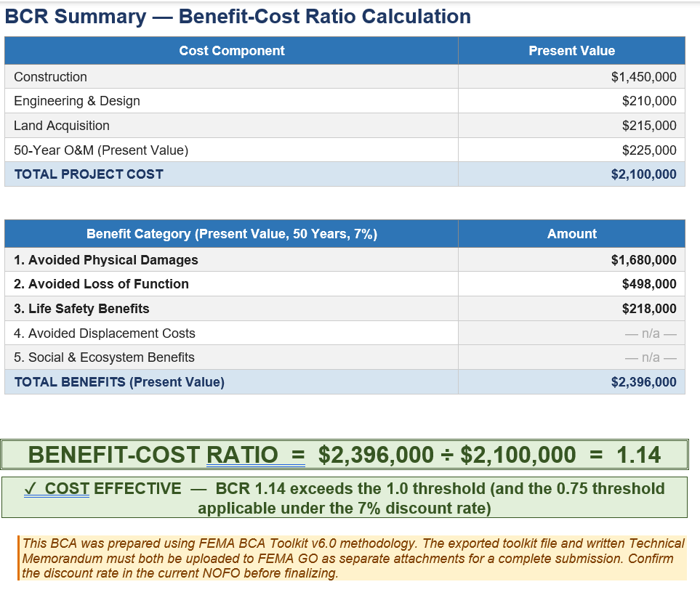The height and width of the screenshot is (595, 700).
Task: Click the BENEFIT-COST RATIO formula banner
Action: pos(345,455)
